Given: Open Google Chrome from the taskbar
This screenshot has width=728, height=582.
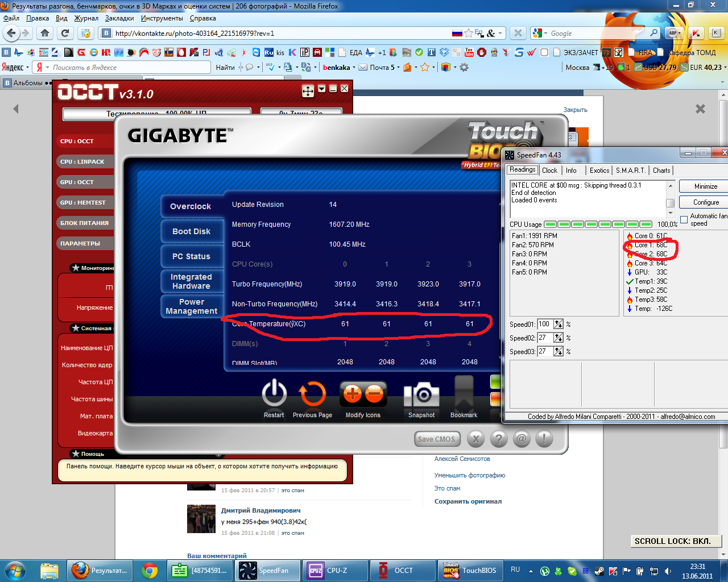Looking at the screenshot, I should [150, 570].
